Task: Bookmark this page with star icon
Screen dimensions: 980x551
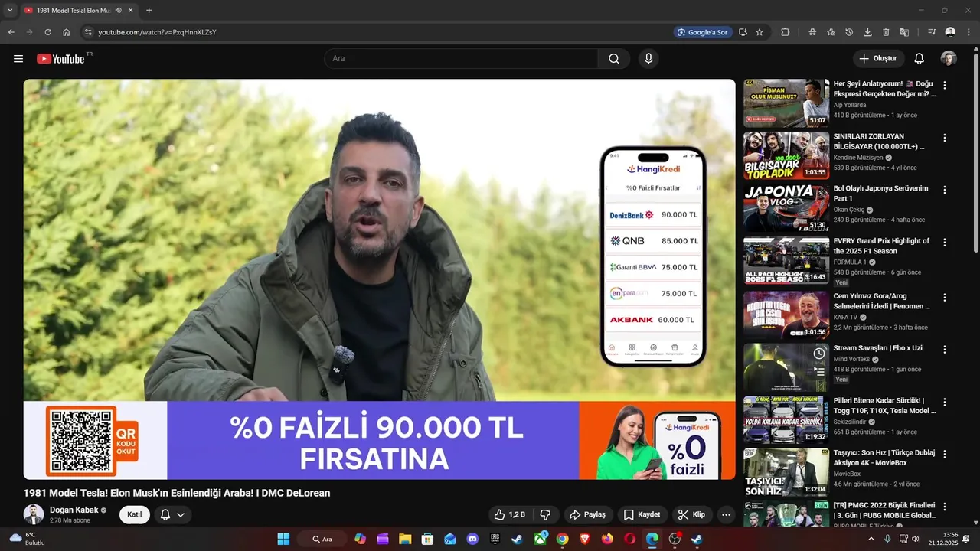Action: [x=759, y=32]
